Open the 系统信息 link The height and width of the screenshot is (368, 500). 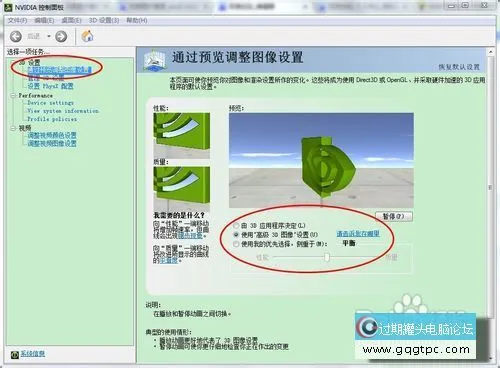(x=33, y=354)
